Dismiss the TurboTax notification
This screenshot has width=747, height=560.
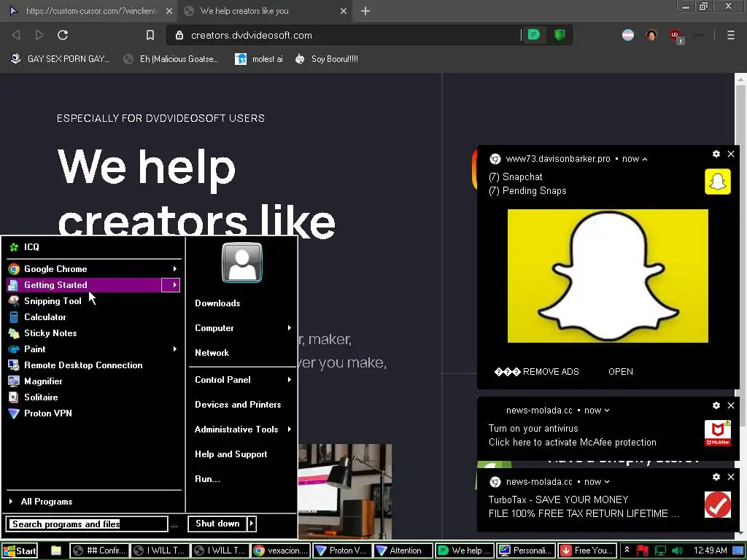[731, 477]
